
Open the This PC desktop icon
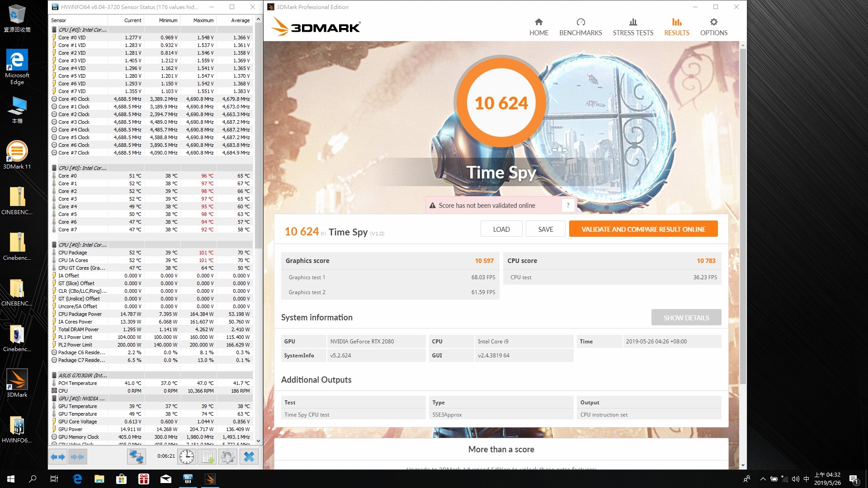(17, 110)
